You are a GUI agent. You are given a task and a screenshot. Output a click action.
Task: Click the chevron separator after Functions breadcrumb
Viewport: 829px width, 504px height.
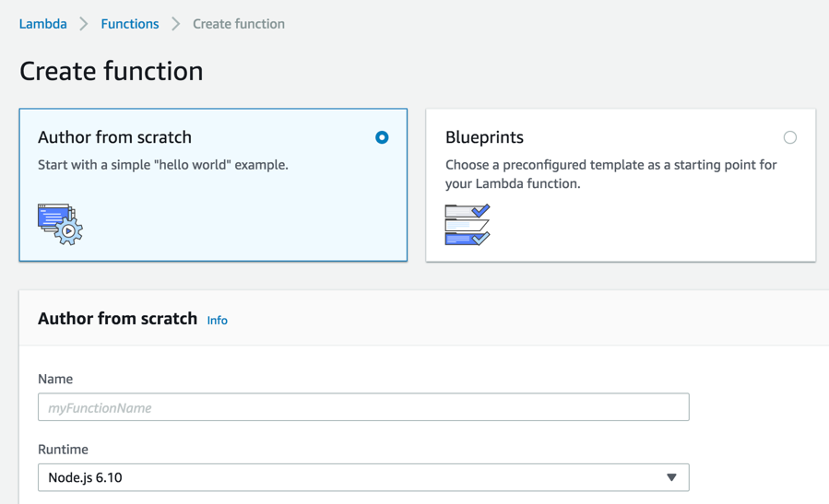tap(176, 24)
